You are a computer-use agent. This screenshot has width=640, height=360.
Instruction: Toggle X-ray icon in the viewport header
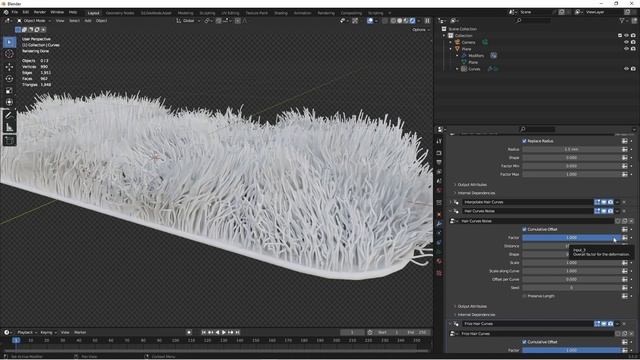pos(385,20)
